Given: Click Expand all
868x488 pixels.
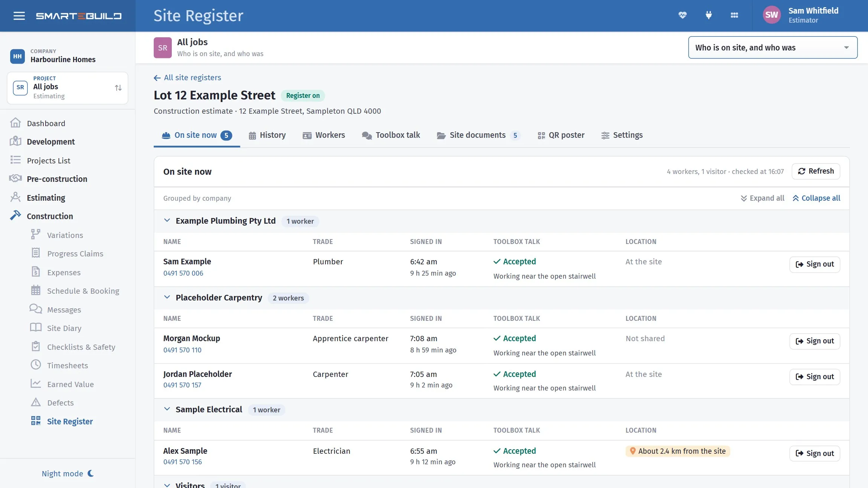Looking at the screenshot, I should 762,198.
